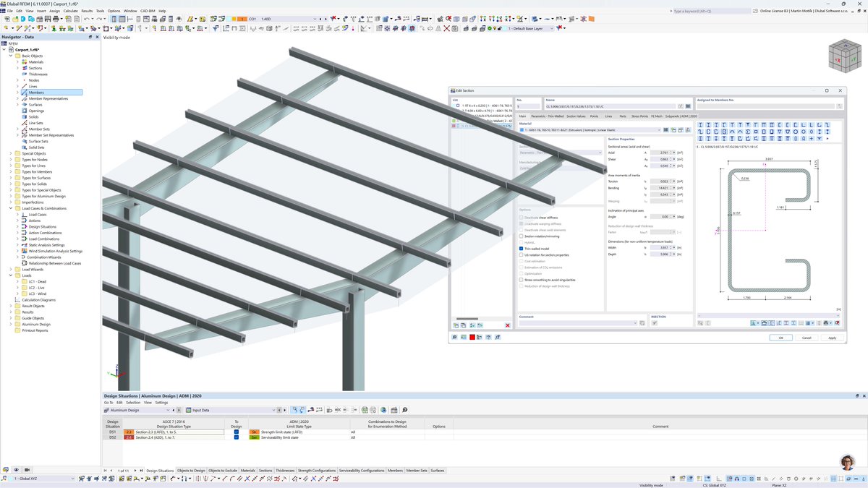Click the help icon in Edit Section footer
This screenshot has height=488, width=868.
coord(490,337)
